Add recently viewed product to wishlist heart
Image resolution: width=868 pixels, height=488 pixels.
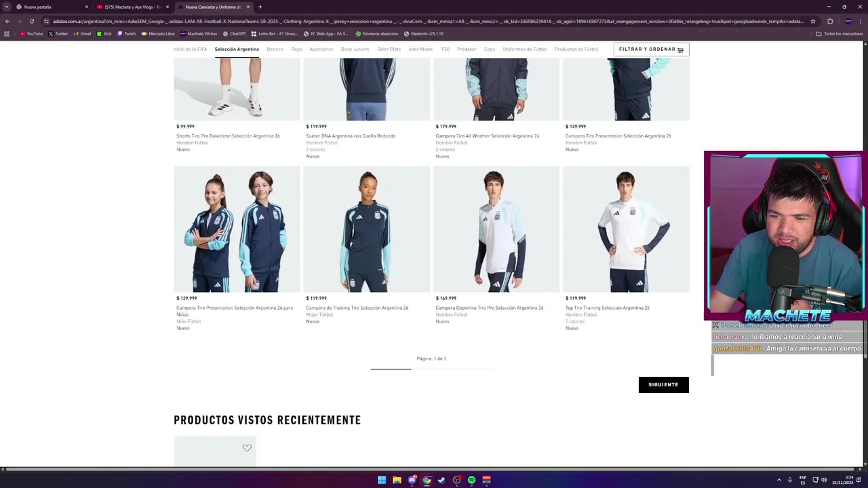[247, 448]
